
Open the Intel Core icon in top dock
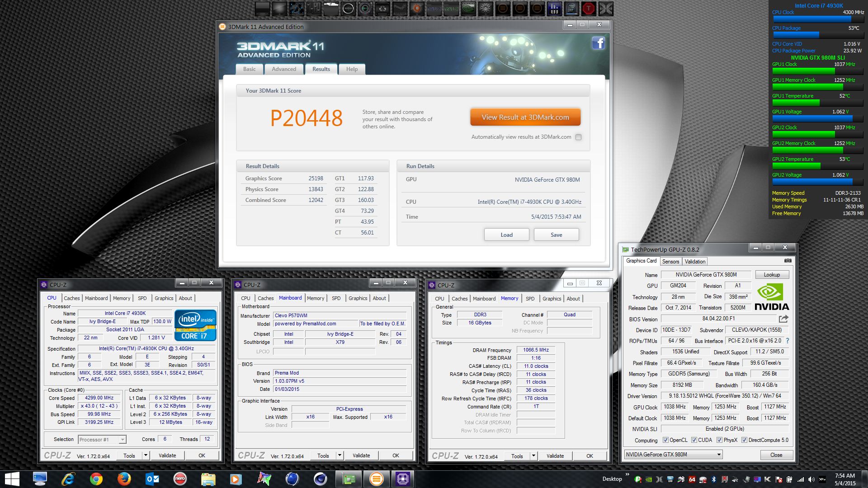click(x=571, y=8)
